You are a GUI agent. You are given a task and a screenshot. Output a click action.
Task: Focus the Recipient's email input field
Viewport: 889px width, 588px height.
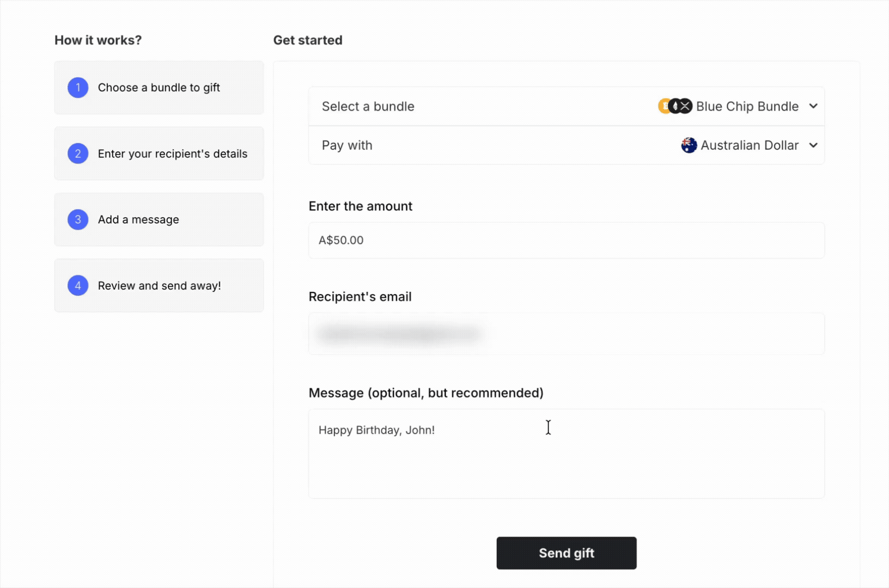pyautogui.click(x=567, y=334)
